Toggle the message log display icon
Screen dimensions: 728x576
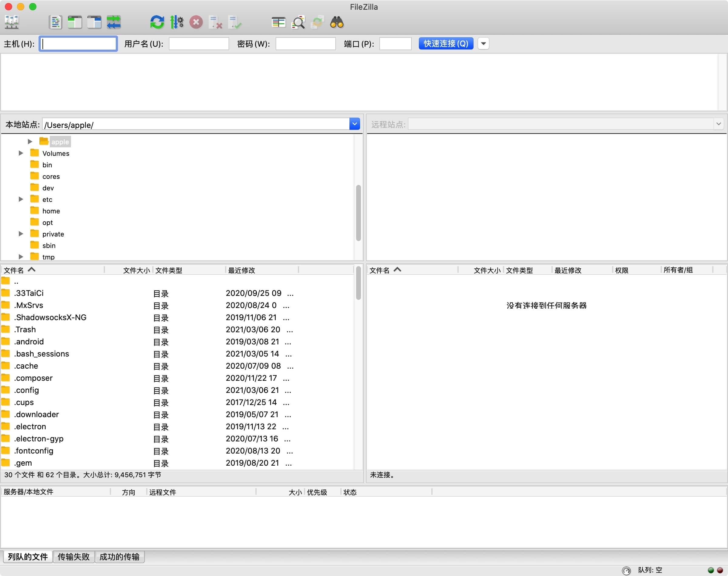pyautogui.click(x=56, y=22)
